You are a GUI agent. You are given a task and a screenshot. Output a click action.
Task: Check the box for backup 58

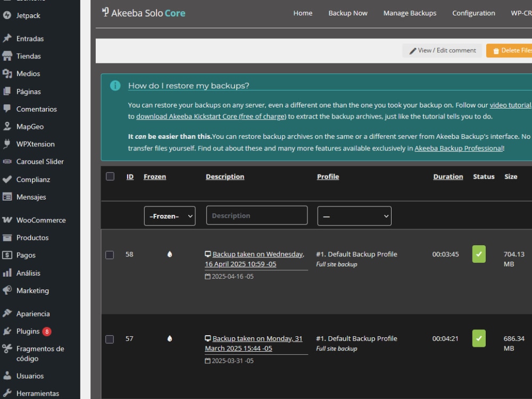point(110,255)
